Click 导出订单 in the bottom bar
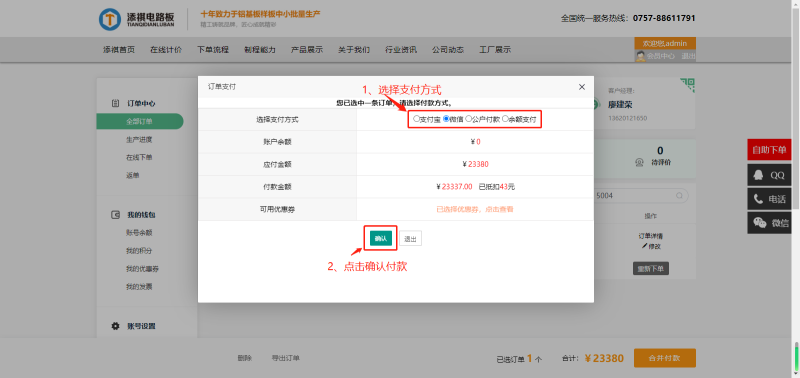 tap(286, 358)
